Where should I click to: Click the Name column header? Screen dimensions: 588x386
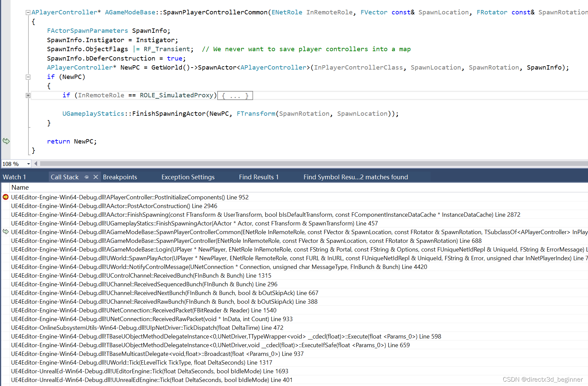point(20,187)
